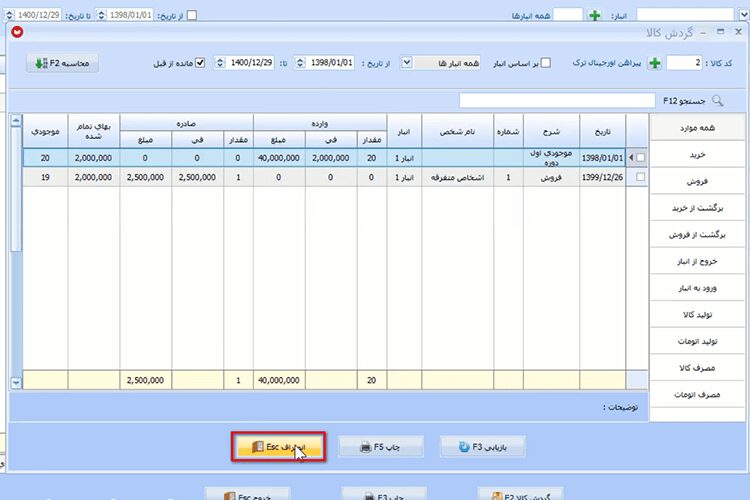Click the جستجو F12 search field

click(557, 101)
